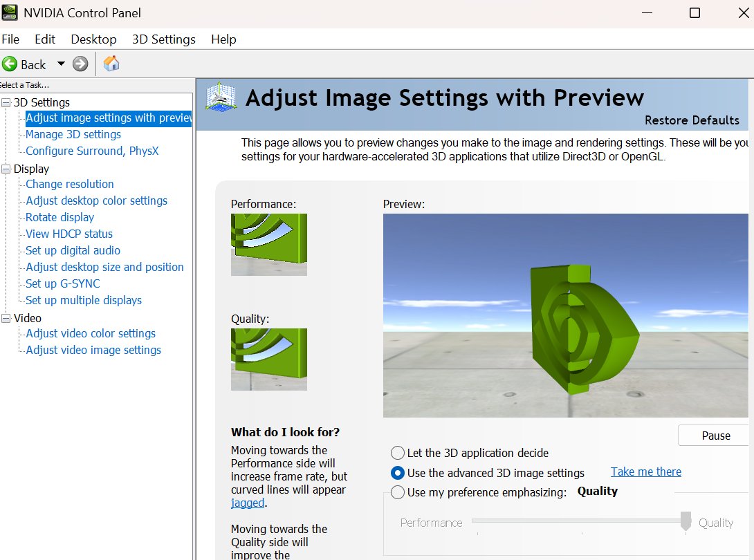Viewport: 754px width, 560px height.
Task: Open Configure Surround, PhysX
Action: coord(92,151)
